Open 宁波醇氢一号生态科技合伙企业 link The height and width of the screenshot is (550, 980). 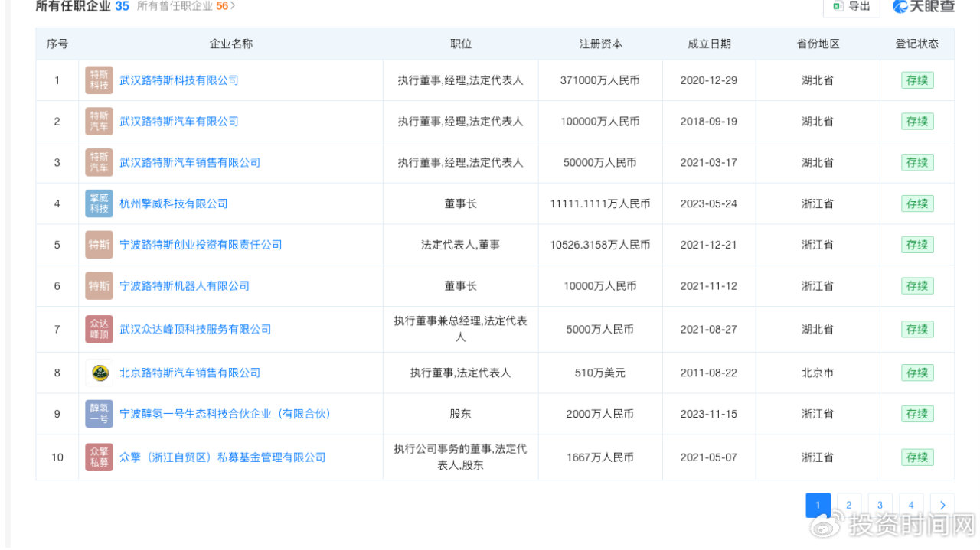coord(225,414)
